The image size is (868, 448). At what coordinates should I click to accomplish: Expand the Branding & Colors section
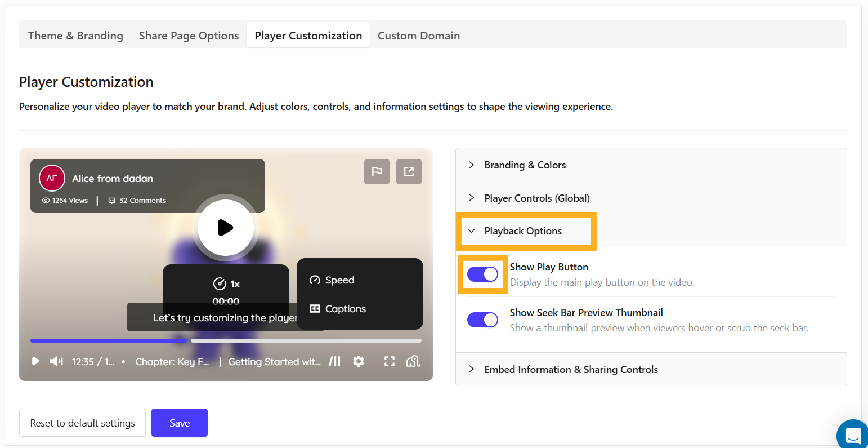click(525, 165)
